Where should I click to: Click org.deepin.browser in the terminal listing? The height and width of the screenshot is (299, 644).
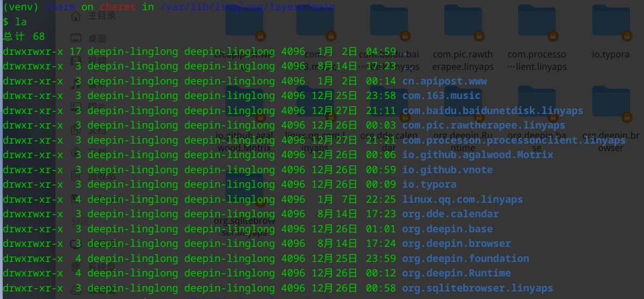click(x=457, y=244)
